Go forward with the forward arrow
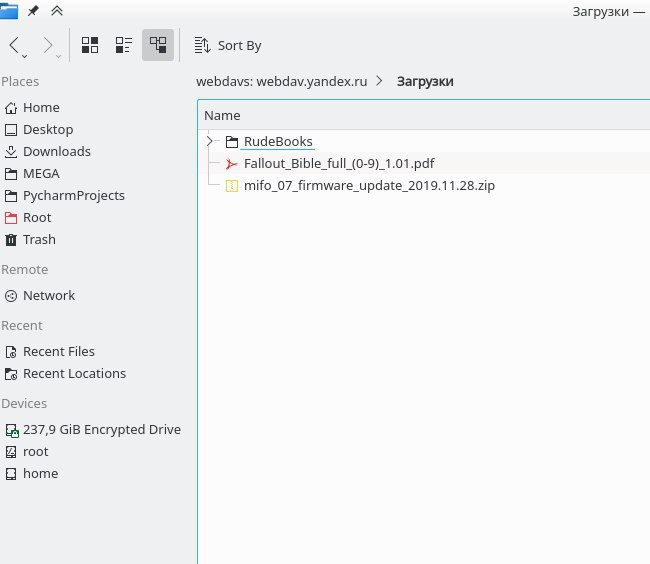This screenshot has width=650, height=564. 48,45
